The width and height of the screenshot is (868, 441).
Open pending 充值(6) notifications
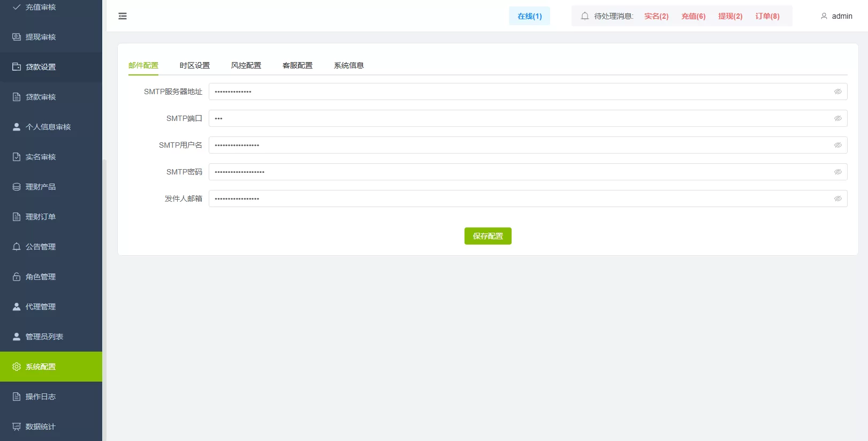click(694, 16)
